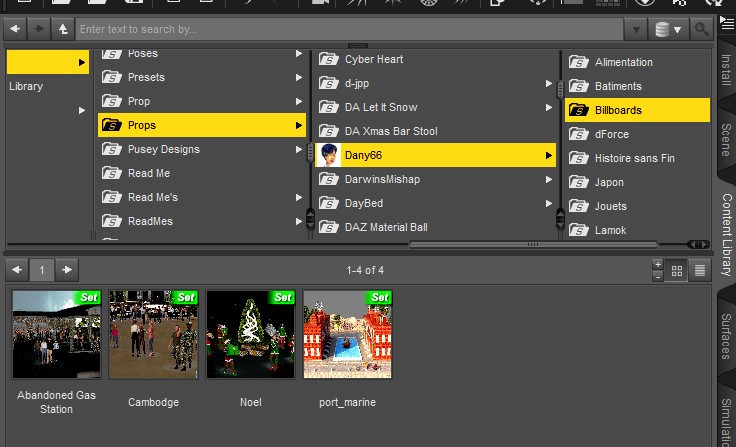736x447 pixels.
Task: Switch to the Content Library tab
Action: [x=727, y=235]
